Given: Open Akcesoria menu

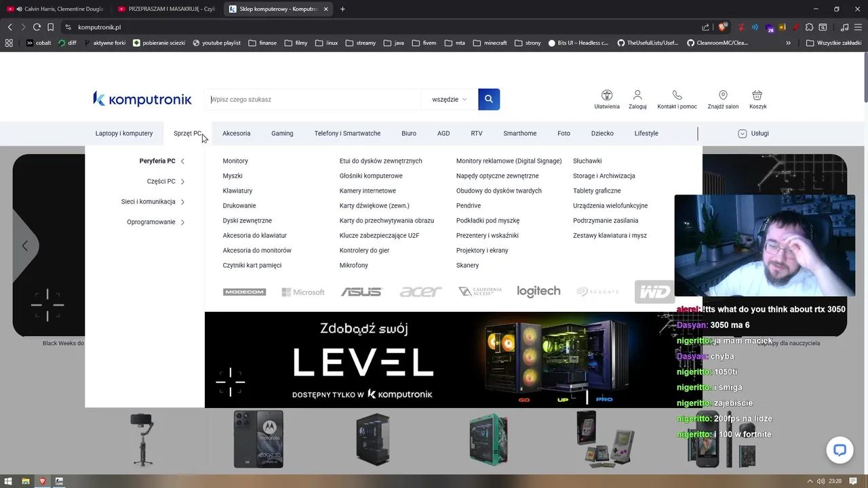Looking at the screenshot, I should click(237, 134).
